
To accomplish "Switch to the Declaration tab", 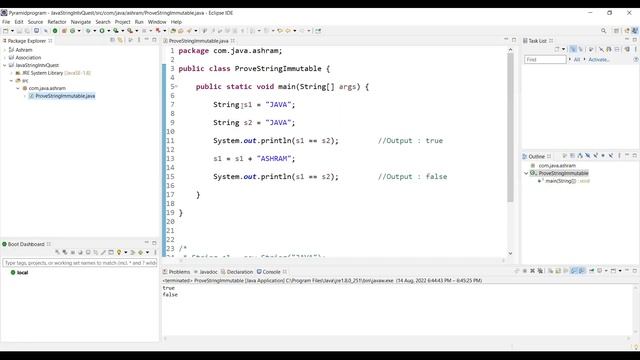I will pos(237,271).
